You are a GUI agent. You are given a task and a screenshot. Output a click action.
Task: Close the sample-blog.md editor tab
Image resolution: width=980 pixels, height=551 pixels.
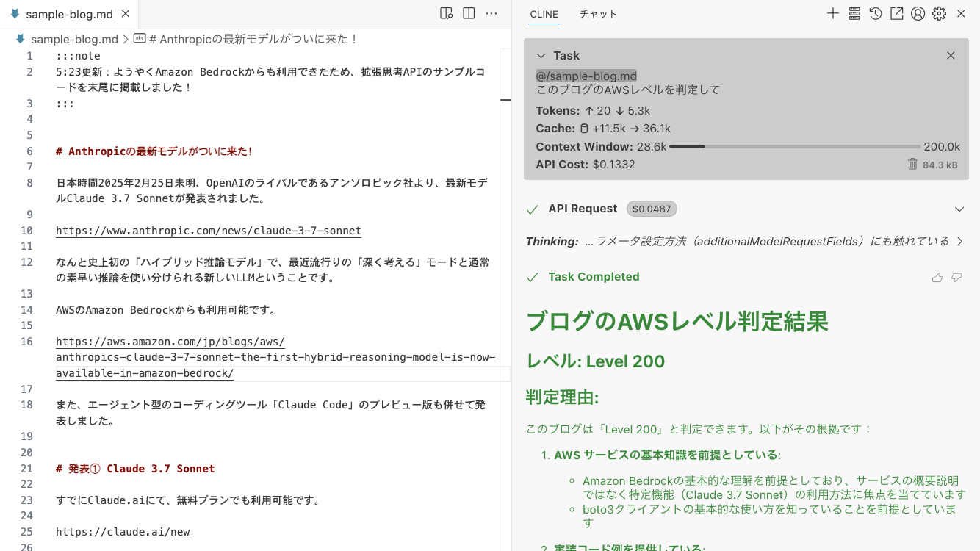tap(126, 14)
